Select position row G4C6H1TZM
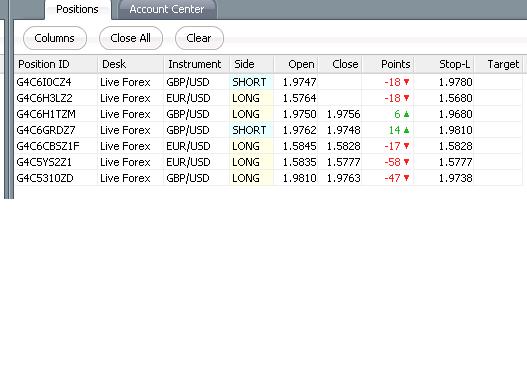The height and width of the screenshot is (384, 527). [x=268, y=114]
